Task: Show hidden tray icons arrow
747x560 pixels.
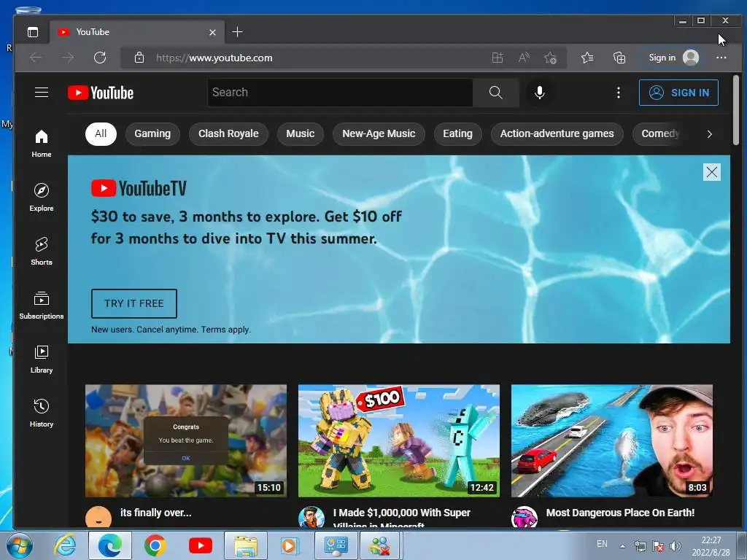Action: coord(622,546)
